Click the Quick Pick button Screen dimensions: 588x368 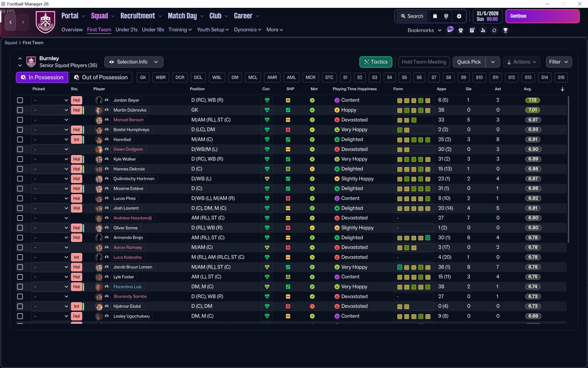tap(469, 62)
